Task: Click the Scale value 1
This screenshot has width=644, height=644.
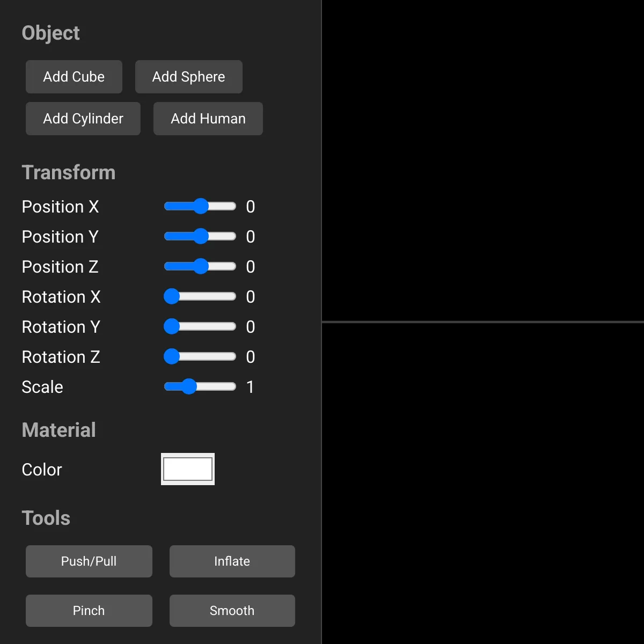Action: 250,387
